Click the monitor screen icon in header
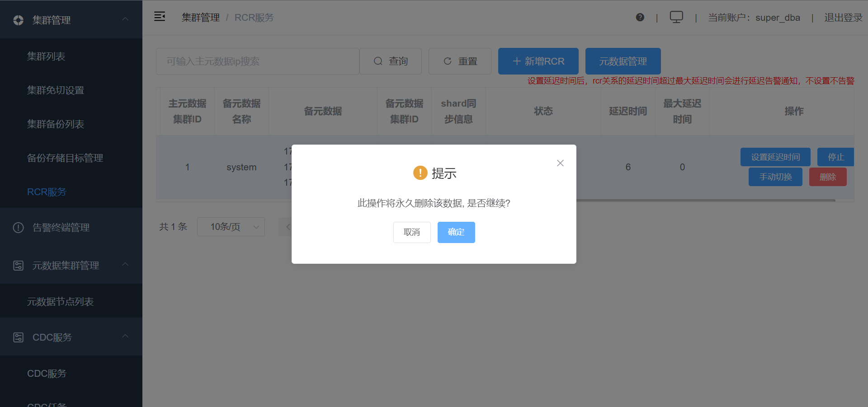Image resolution: width=868 pixels, height=407 pixels. point(676,17)
